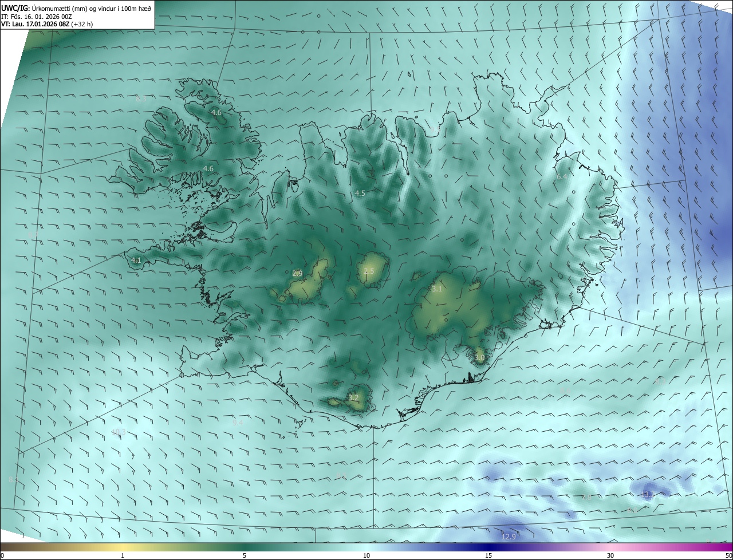Click the 15 tick on the color scale
This screenshot has height=560, width=733.
tap(488, 555)
